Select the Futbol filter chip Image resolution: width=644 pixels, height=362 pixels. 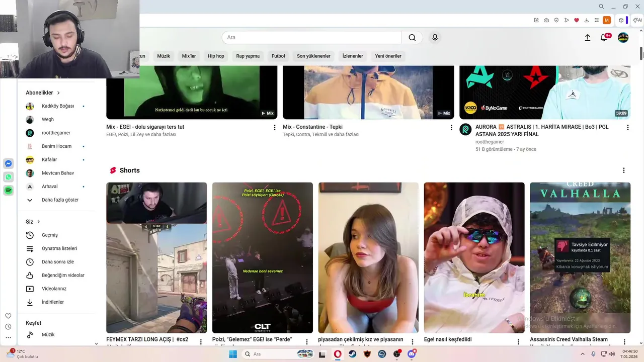point(278,56)
